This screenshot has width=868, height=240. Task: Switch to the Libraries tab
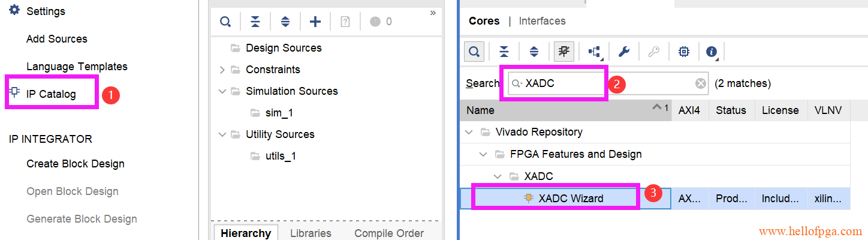[x=310, y=233]
